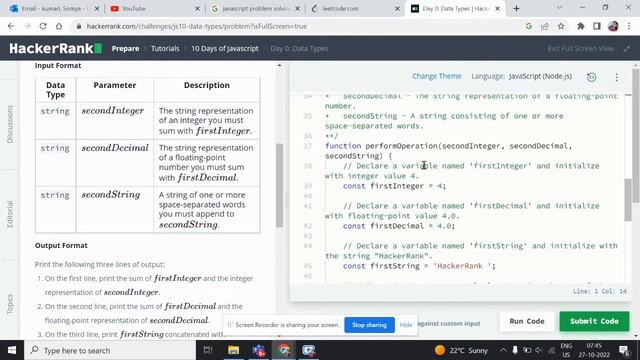Open Microsoft Teams from taskbar
The image size is (640, 360).
259,350
